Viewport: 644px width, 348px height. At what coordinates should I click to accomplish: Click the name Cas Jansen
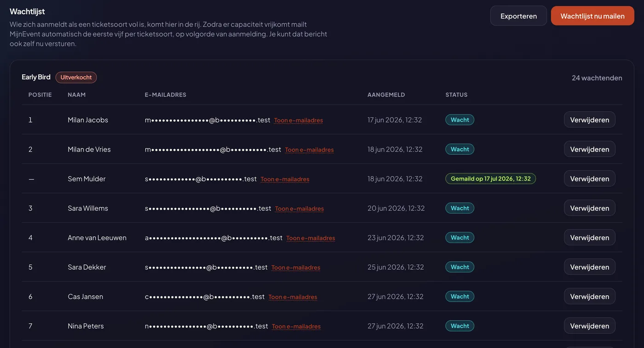86,296
